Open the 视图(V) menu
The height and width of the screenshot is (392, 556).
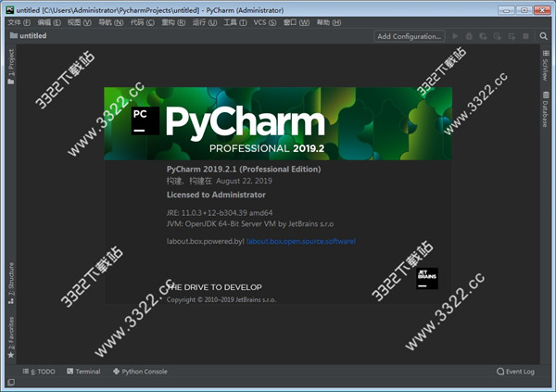click(x=80, y=22)
